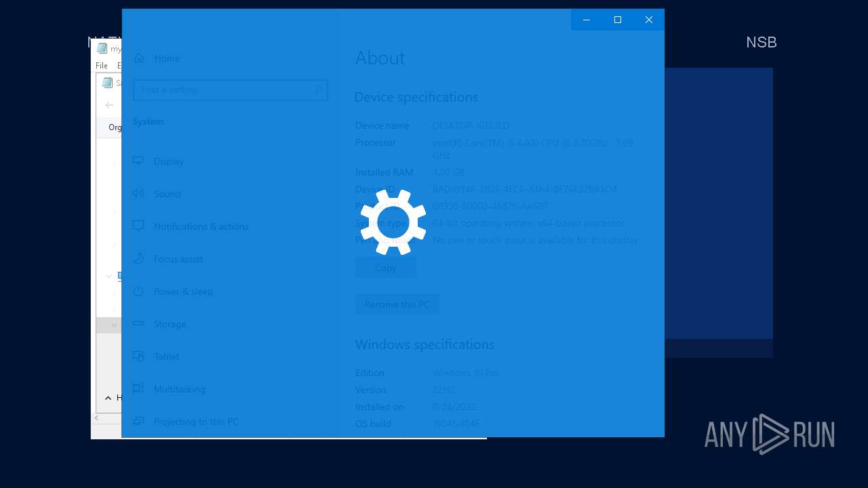Select the Device ID value
The image size is (868, 488).
pyautogui.click(x=525, y=189)
